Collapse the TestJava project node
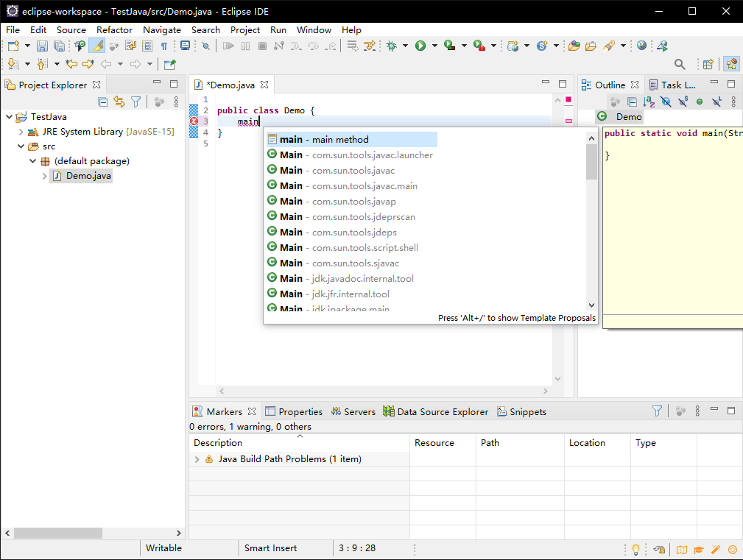743x560 pixels. click(x=9, y=116)
